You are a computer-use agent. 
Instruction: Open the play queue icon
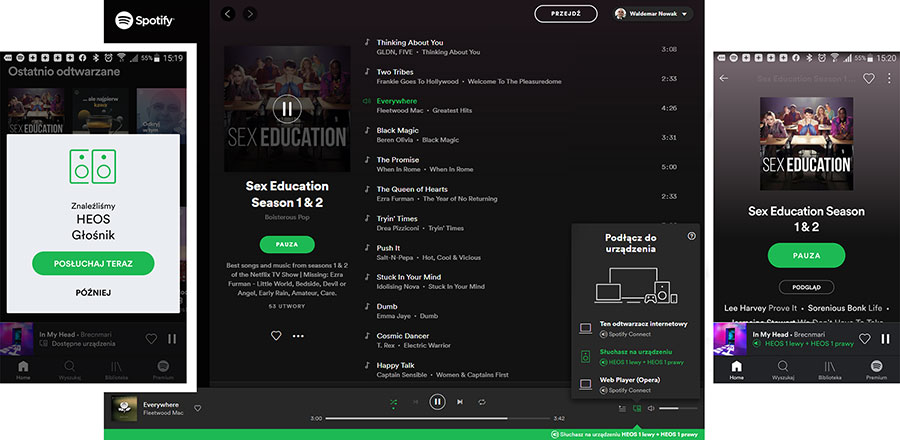click(x=622, y=408)
